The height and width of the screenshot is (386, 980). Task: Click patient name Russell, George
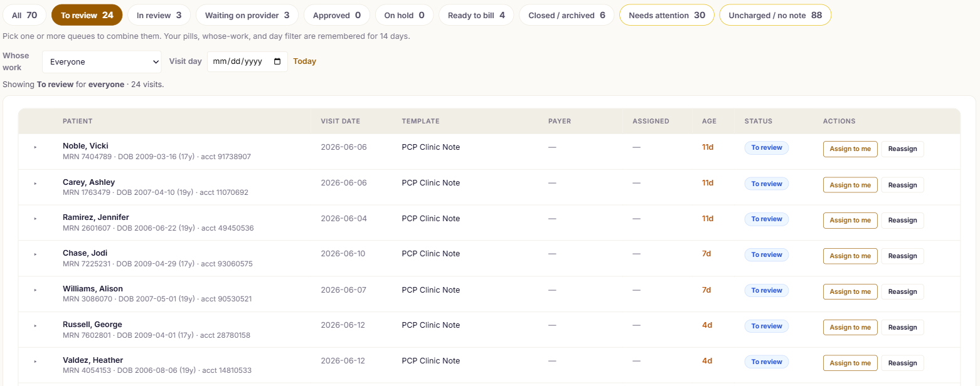(92, 324)
